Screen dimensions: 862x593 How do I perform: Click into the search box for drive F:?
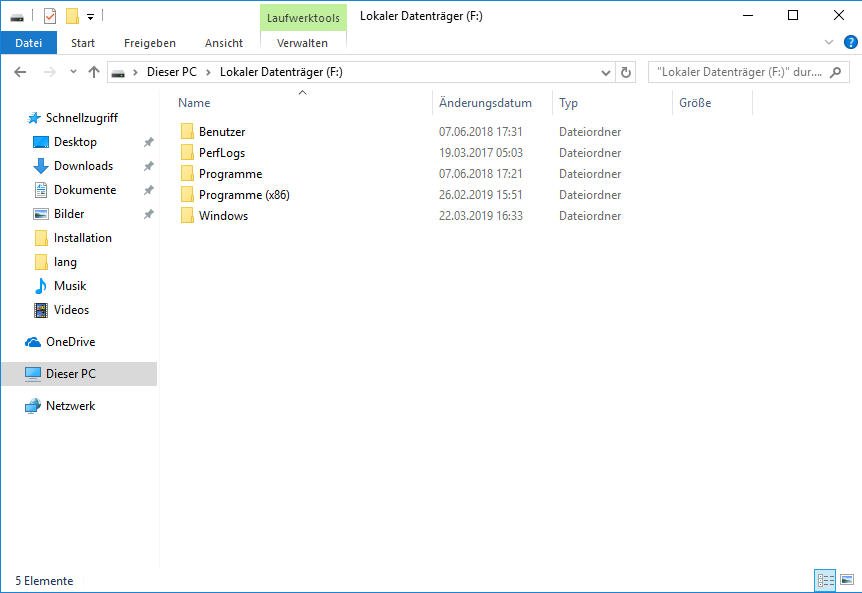click(739, 72)
